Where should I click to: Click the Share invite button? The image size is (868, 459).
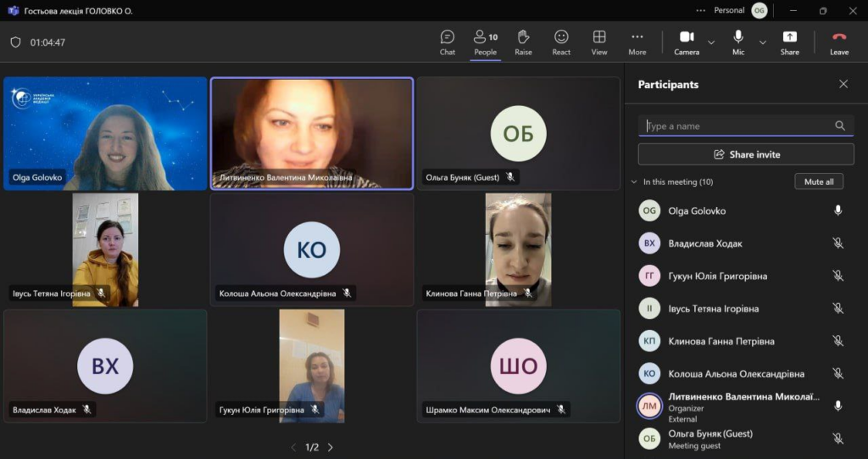[746, 154]
